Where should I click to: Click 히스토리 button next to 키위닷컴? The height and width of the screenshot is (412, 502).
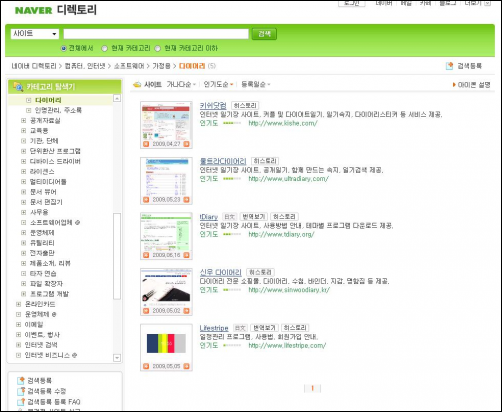(245, 106)
